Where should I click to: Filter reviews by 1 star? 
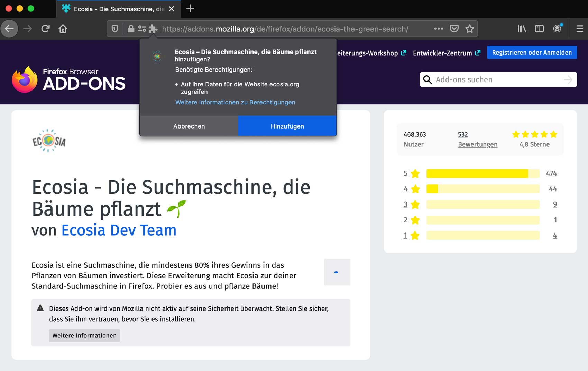411,236
